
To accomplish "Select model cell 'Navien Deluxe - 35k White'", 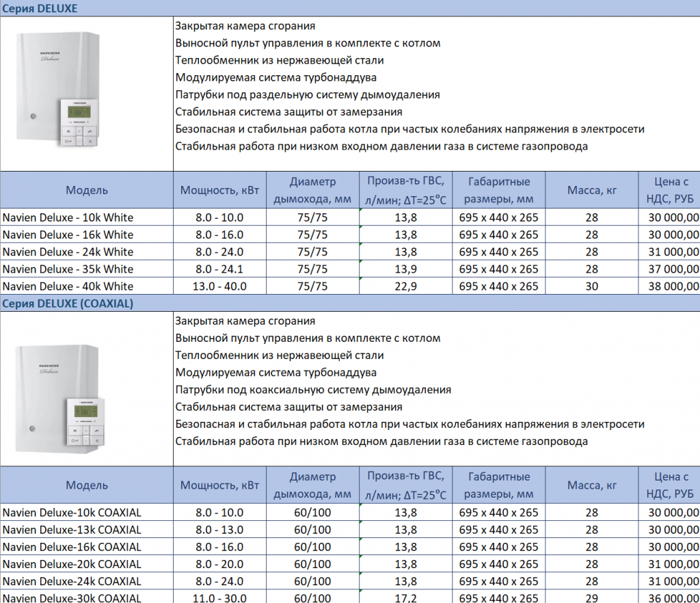I will click(x=87, y=269).
